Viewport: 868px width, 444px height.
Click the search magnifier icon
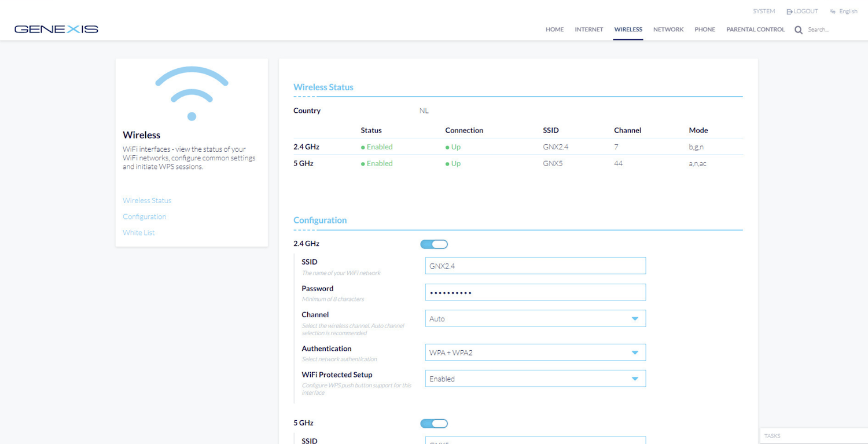799,30
